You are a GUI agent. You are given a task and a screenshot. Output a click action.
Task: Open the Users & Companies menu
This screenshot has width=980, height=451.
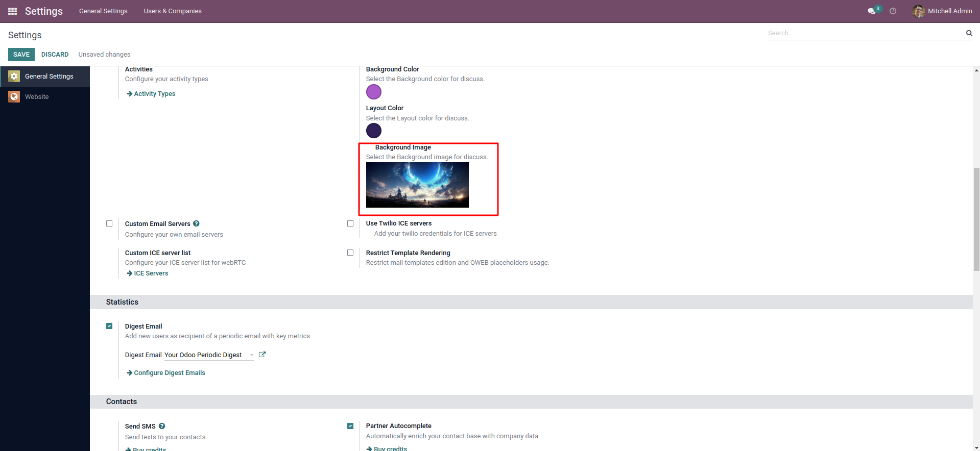point(173,11)
